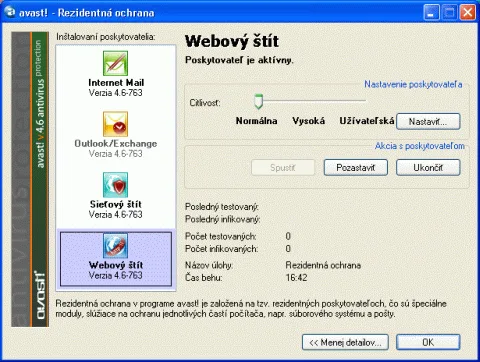Open the Nastaviť... settings button
This screenshot has width=480, height=362.
(428, 121)
